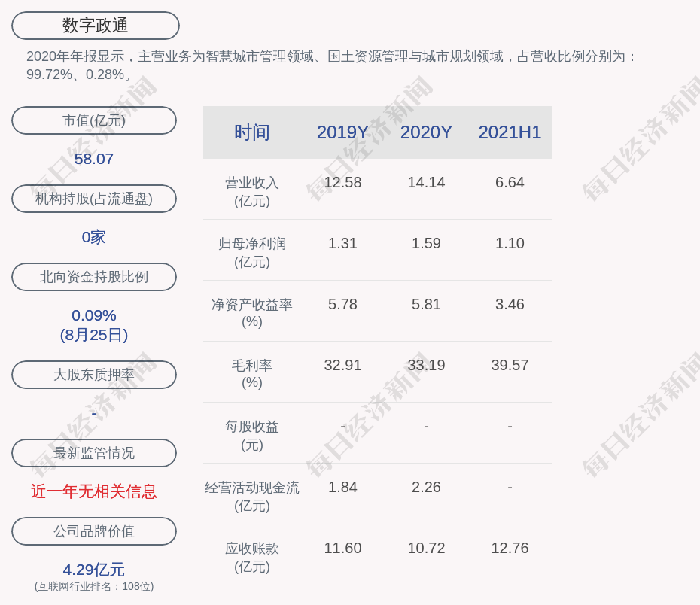Select the 市值(亿元) pill label

pyautogui.click(x=94, y=120)
